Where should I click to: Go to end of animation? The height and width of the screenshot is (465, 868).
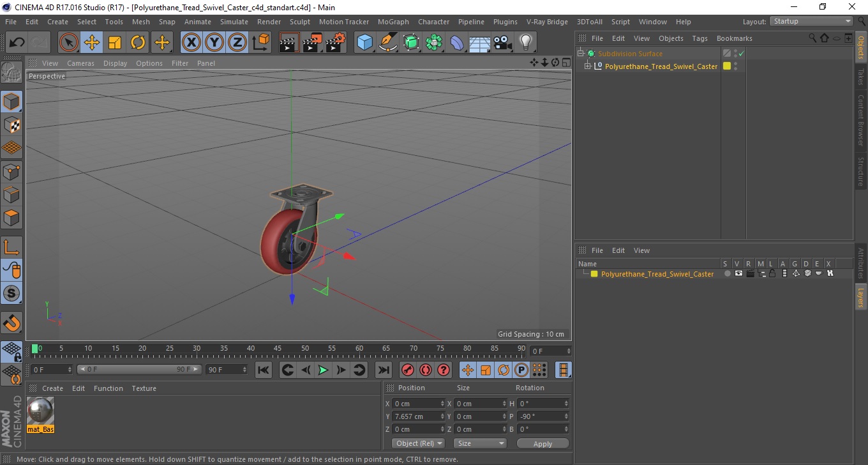(x=383, y=370)
